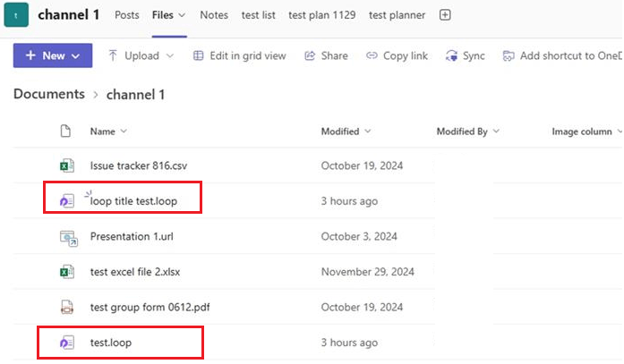This screenshot has height=364, width=624.
Task: Expand the Modified column options
Action: coord(368,131)
